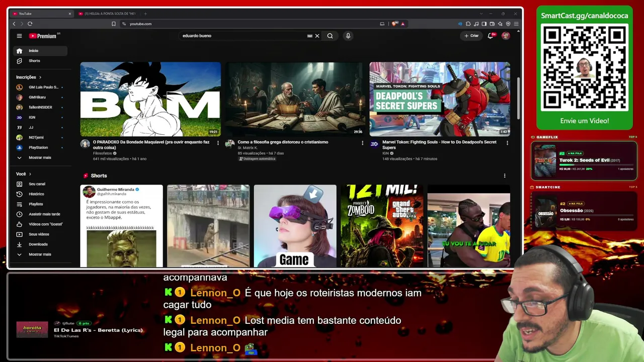644x362 pixels.
Task: Open the video title about filosofia grega
Action: tap(283, 142)
